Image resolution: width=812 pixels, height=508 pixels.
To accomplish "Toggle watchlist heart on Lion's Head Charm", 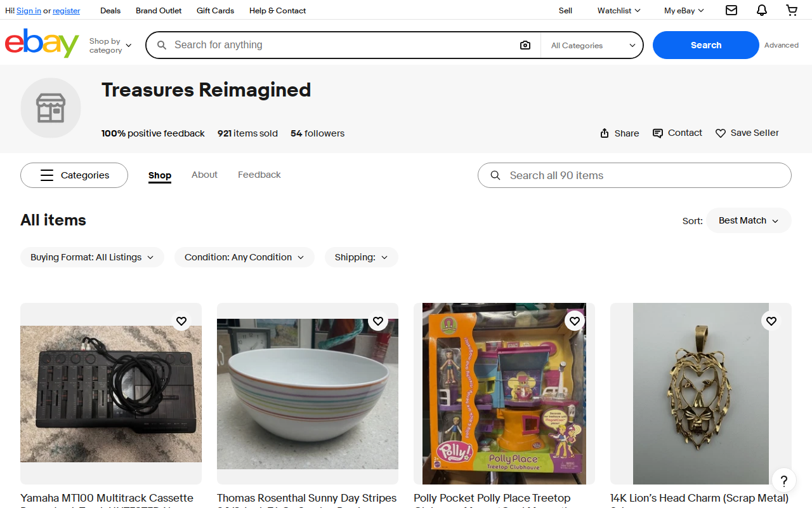I will pyautogui.click(x=771, y=321).
